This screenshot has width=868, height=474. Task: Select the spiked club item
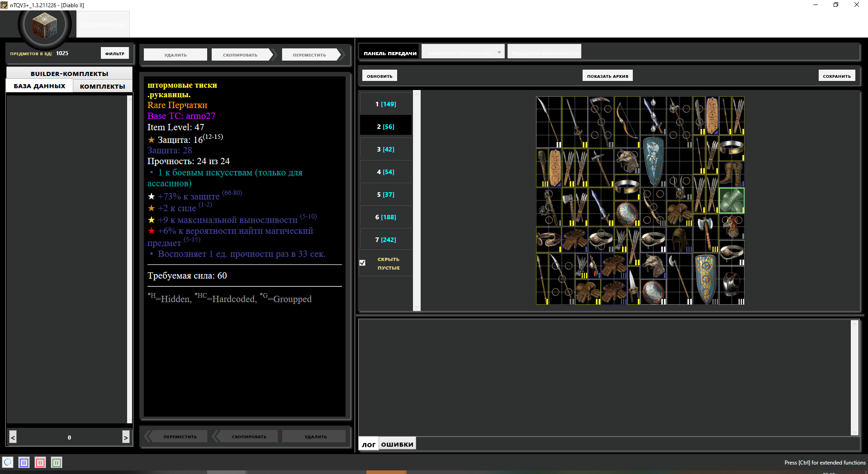(x=542, y=168)
